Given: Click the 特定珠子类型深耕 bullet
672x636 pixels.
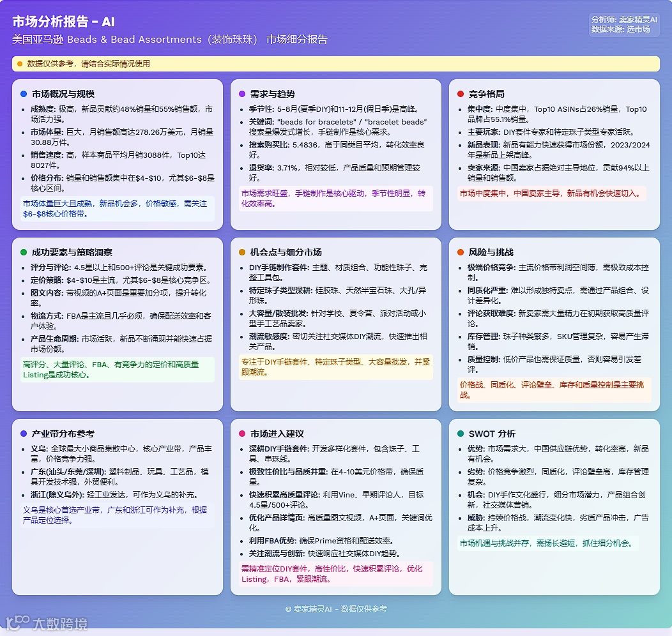Looking at the screenshot, I should (x=338, y=296).
